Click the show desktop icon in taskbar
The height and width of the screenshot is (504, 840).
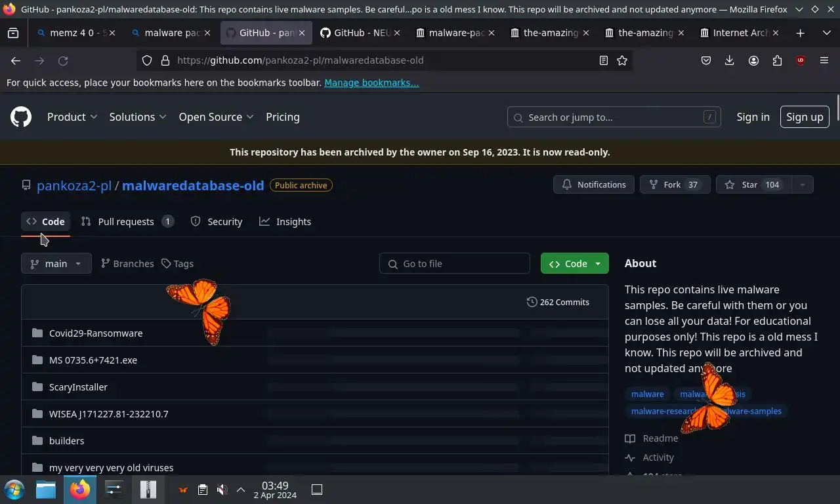317,490
